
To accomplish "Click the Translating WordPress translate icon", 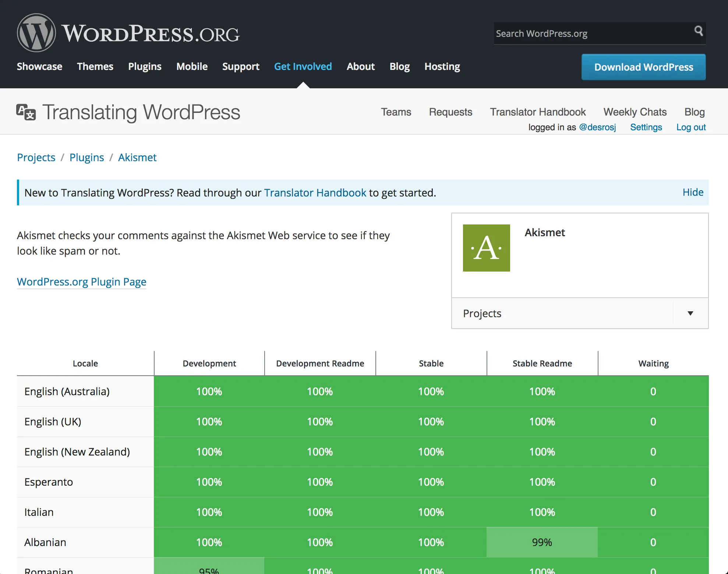I will click(26, 112).
